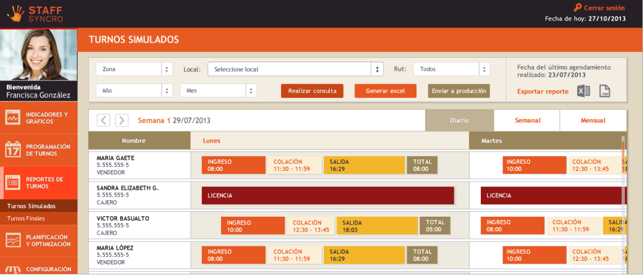Switch to the Semanal tab
The image size is (644, 276).
[527, 121]
